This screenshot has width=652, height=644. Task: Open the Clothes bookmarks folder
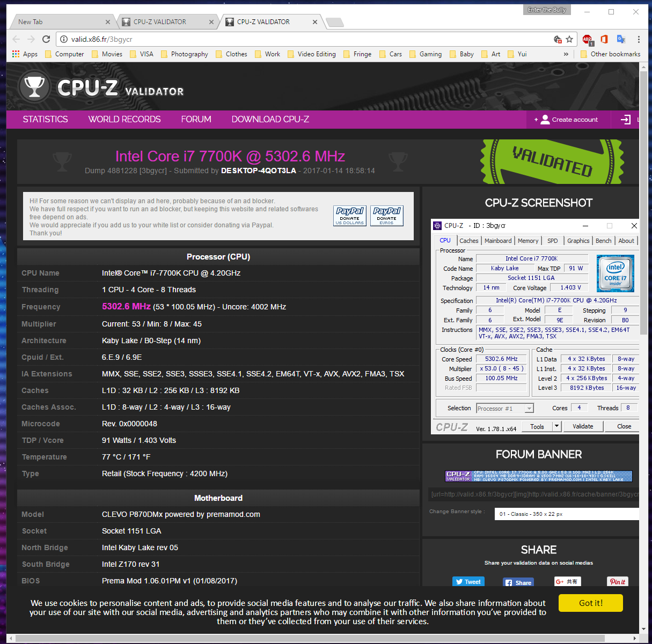[x=231, y=54]
